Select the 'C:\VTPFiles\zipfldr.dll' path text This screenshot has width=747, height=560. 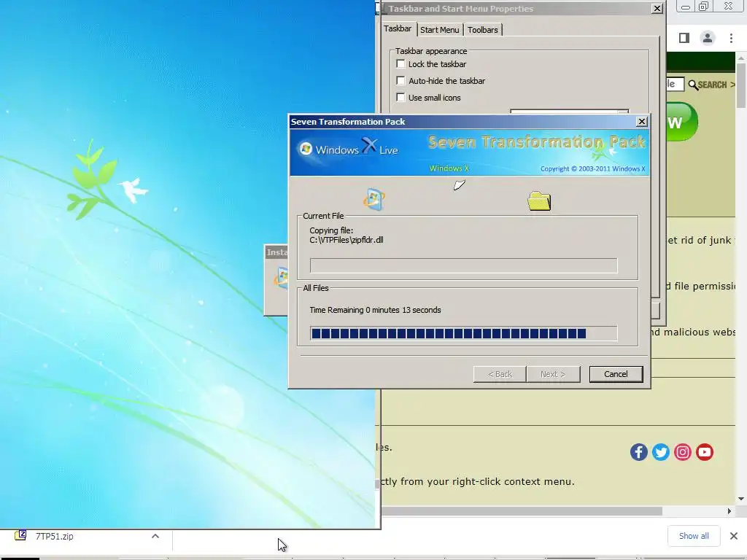coord(347,240)
